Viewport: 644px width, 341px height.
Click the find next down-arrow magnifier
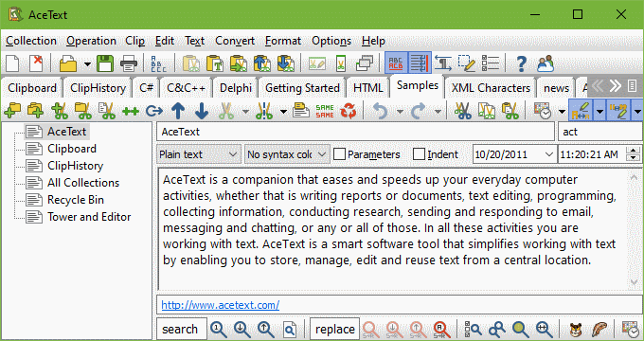242,329
